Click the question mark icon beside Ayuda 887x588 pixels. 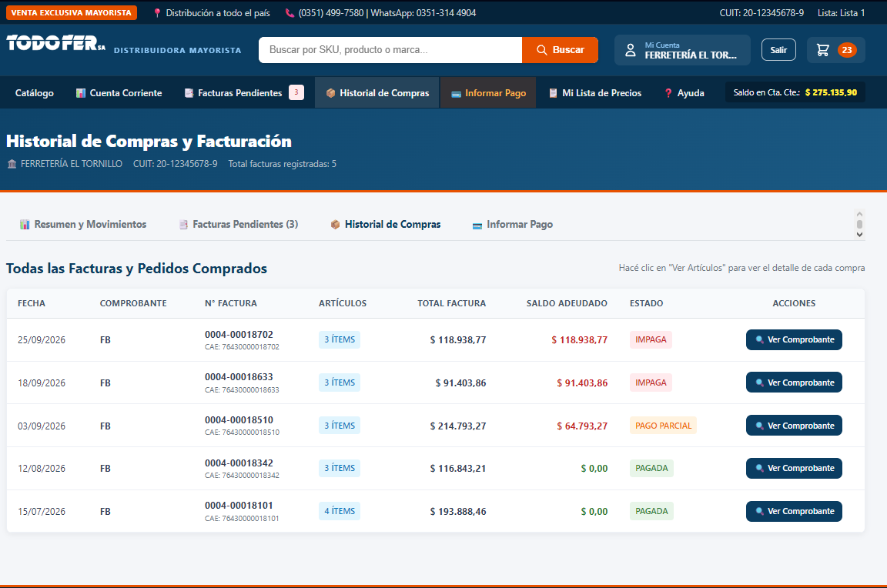pos(668,93)
